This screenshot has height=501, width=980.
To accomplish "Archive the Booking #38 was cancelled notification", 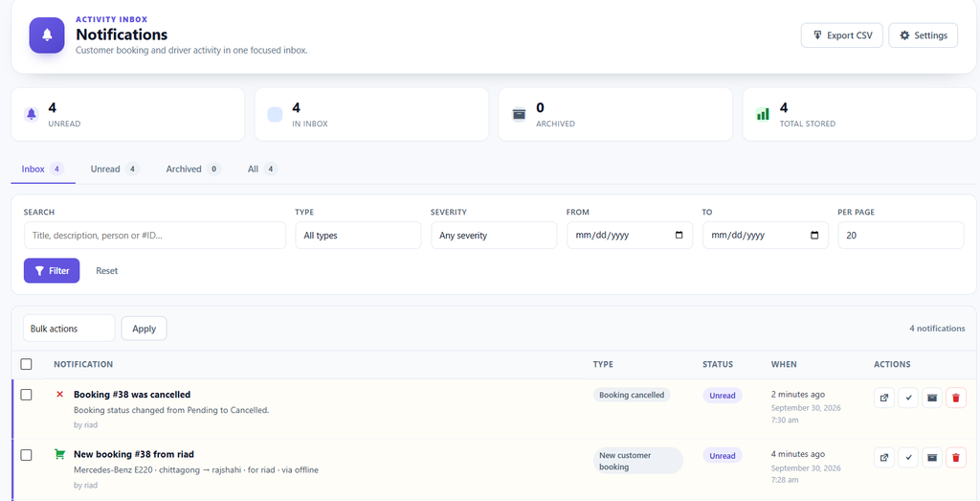I will coord(932,398).
